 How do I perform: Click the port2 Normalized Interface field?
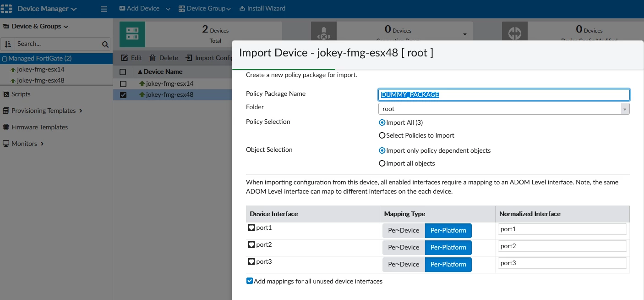(x=562, y=246)
